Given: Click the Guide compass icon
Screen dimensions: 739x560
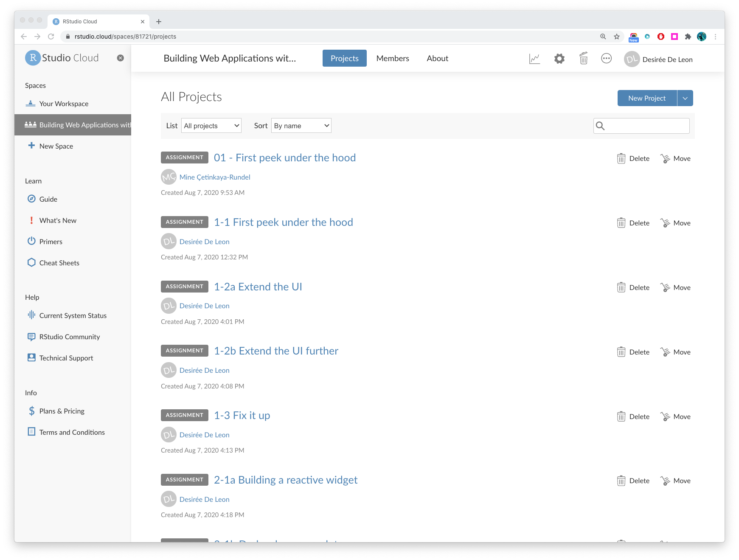Looking at the screenshot, I should 31,199.
